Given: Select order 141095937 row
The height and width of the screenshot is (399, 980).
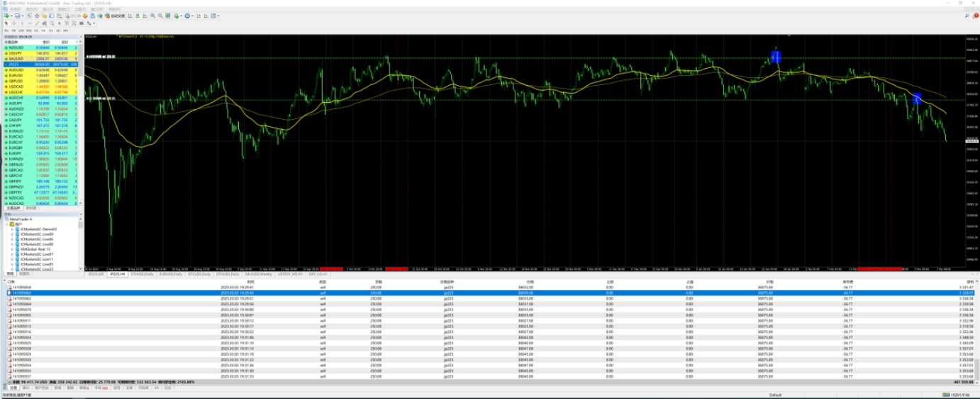Looking at the screenshot, I should (x=489, y=376).
